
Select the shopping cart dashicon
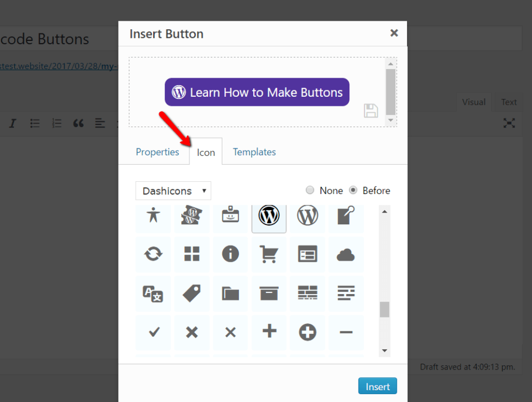[269, 254]
